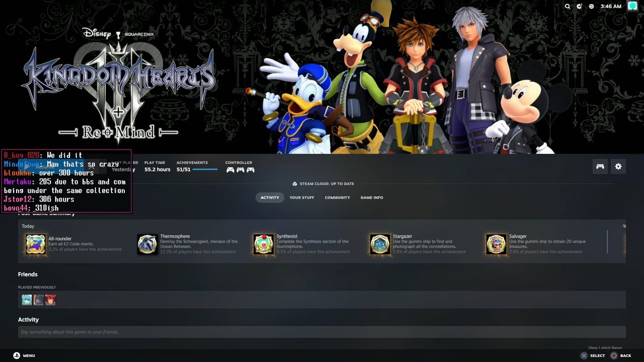Open View Latest News link
This screenshot has height=362, width=644.
605,348
